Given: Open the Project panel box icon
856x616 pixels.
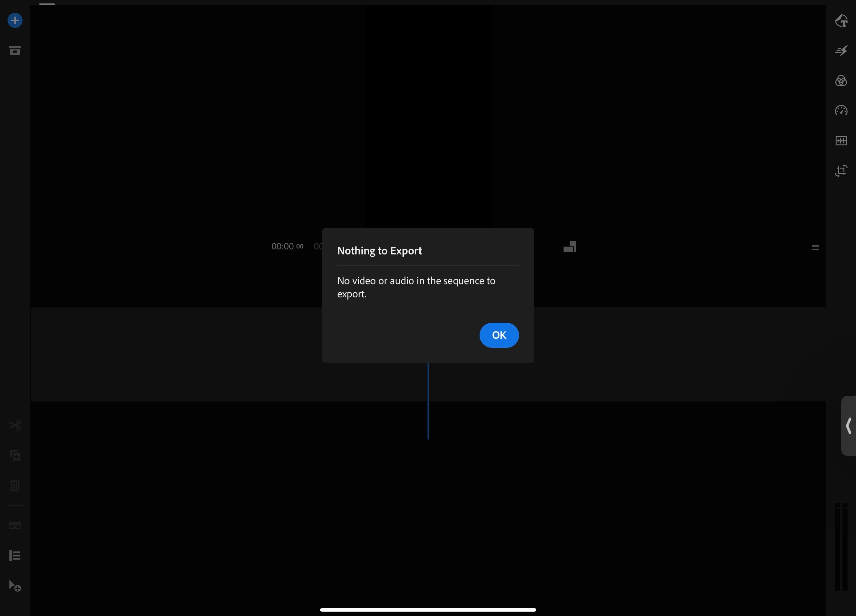Looking at the screenshot, I should point(15,50).
